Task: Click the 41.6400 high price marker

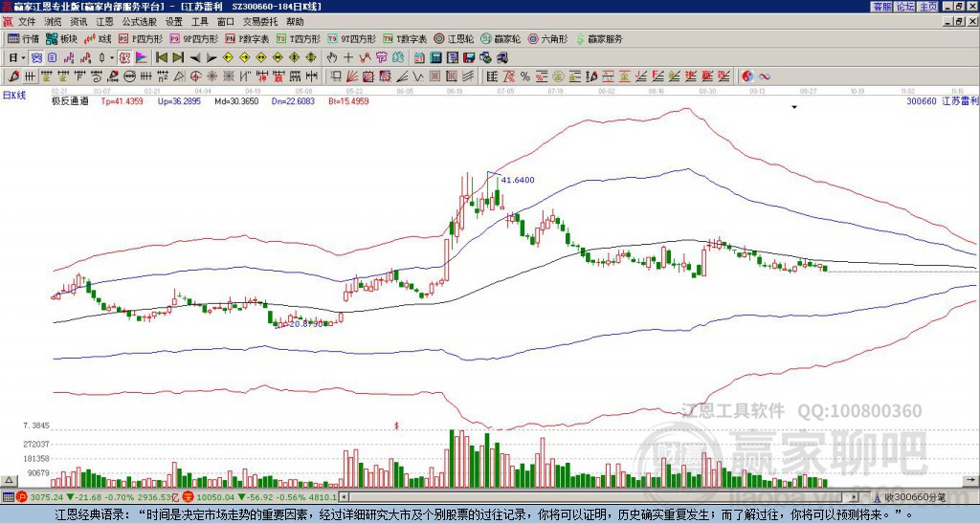Action: [518, 180]
